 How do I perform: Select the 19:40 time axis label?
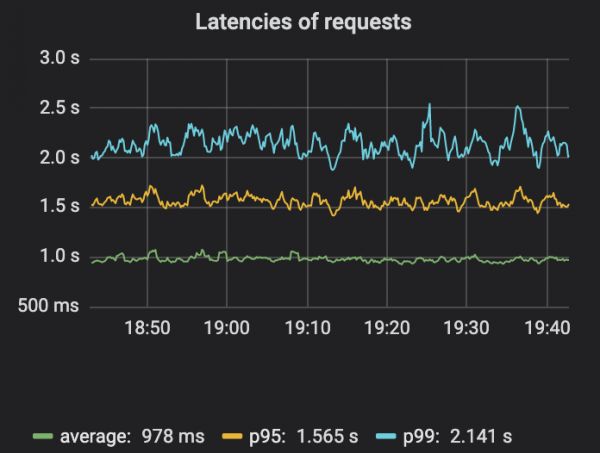tap(546, 328)
